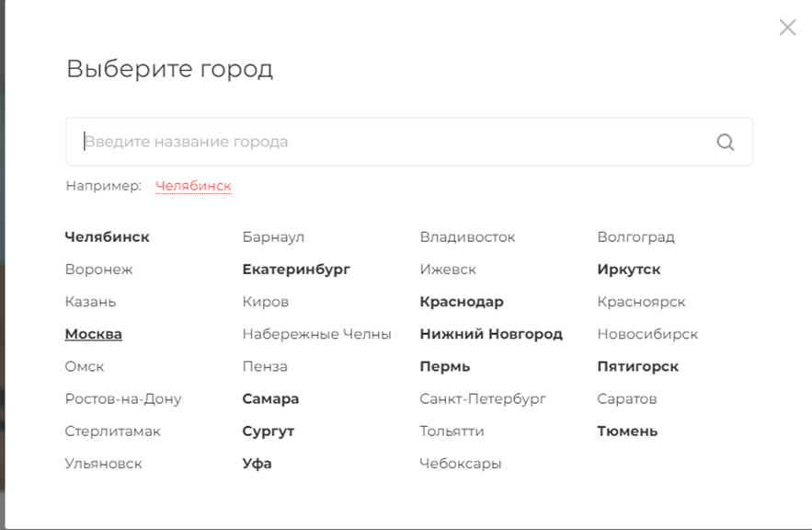
Task: Pick Самара city
Action: pyautogui.click(x=271, y=399)
